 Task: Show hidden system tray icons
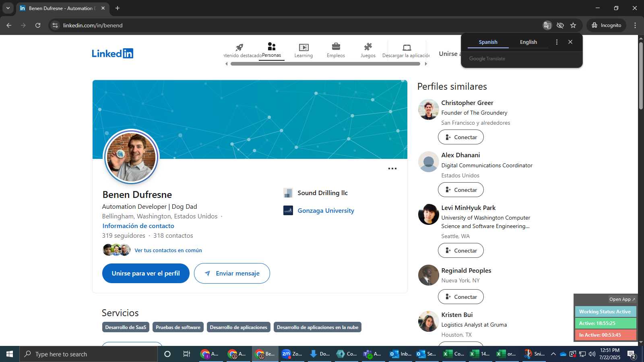[553, 354]
